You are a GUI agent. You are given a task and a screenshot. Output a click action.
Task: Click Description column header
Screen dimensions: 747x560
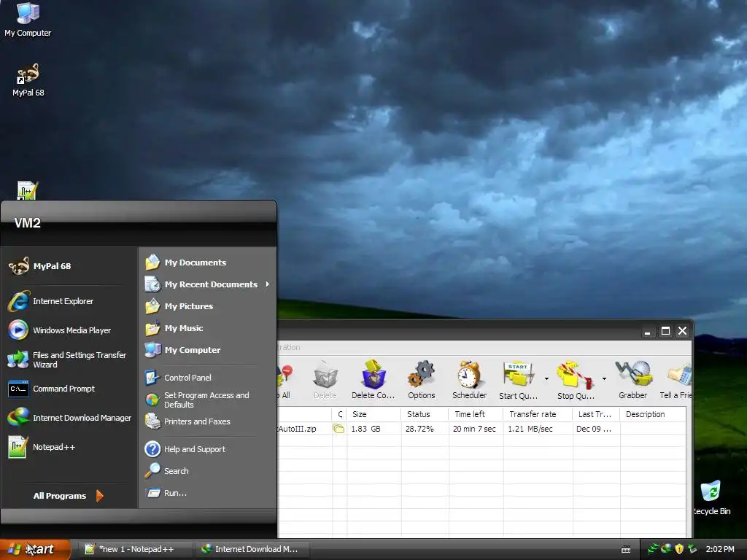point(653,414)
